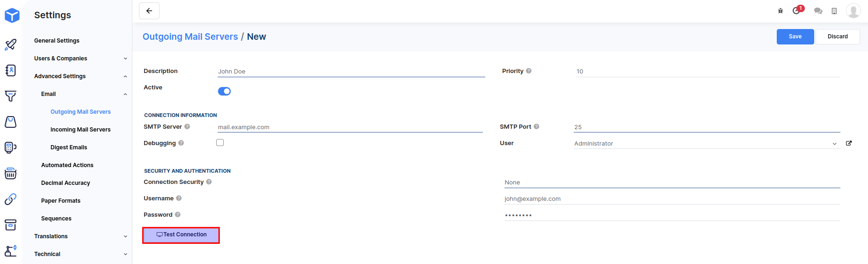
Task: Open the Connection Security dropdown
Action: (x=672, y=183)
